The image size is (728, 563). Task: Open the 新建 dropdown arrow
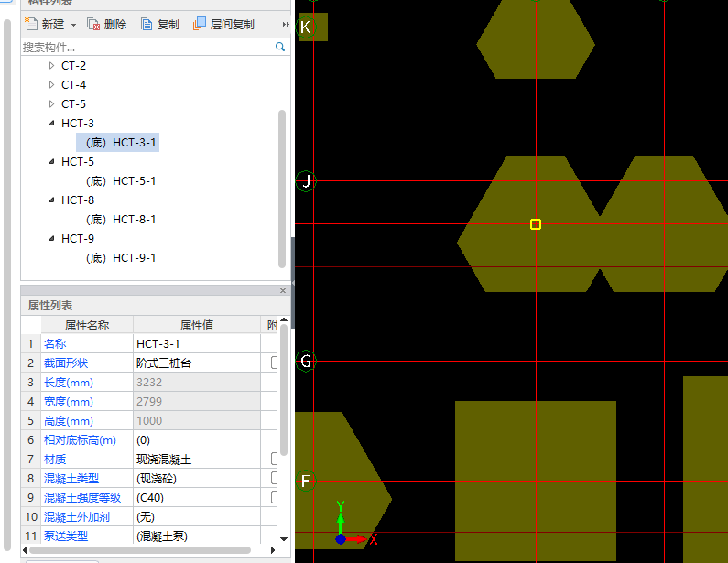(73, 25)
